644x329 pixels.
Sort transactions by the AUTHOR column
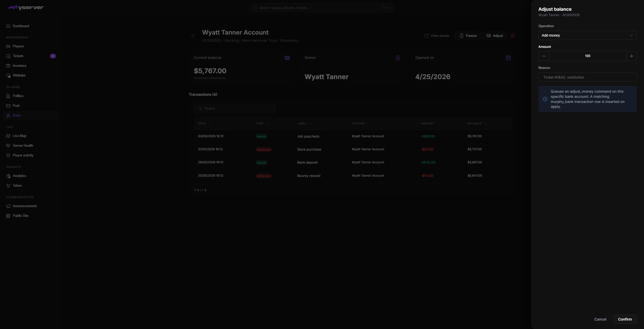pyautogui.click(x=361, y=123)
